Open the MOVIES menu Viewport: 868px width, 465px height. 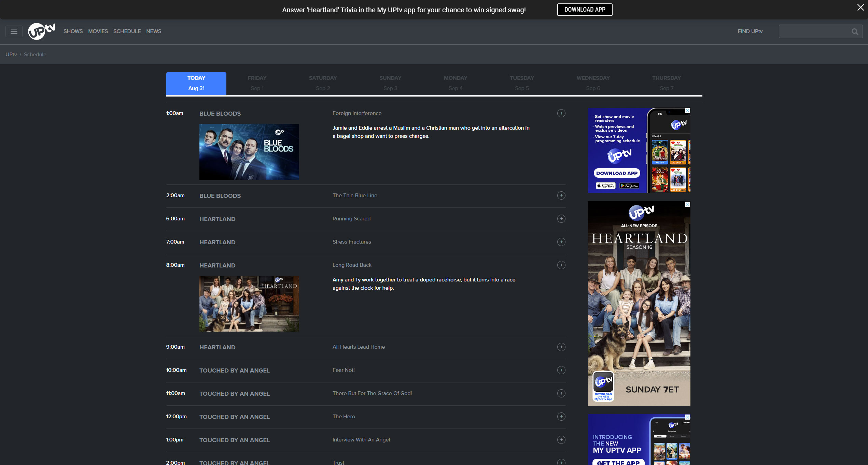tap(98, 31)
